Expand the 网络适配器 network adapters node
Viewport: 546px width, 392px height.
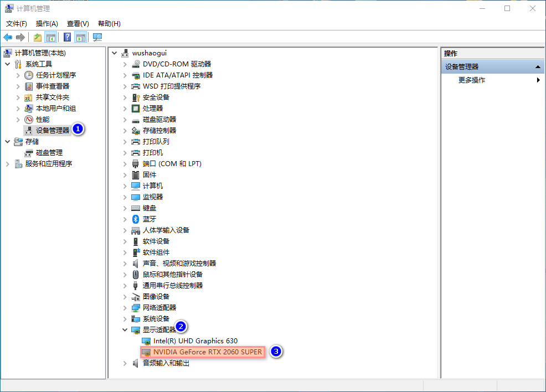click(x=125, y=308)
